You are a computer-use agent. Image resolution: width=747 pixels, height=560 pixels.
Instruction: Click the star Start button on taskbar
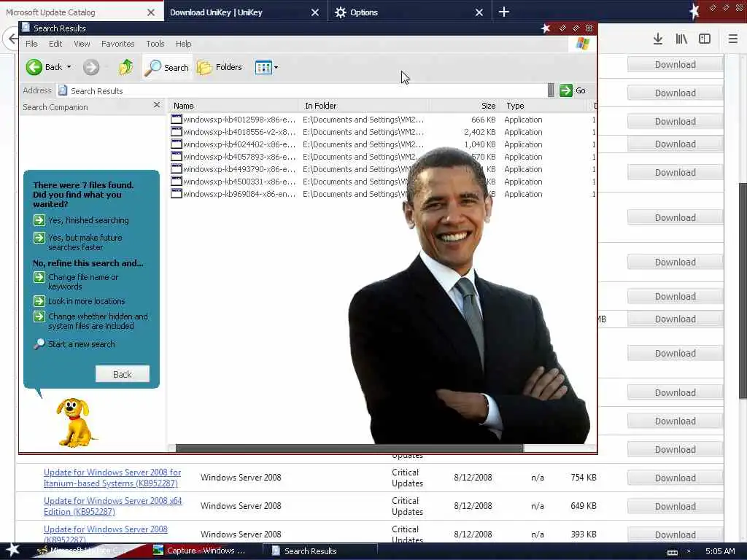tap(13, 551)
